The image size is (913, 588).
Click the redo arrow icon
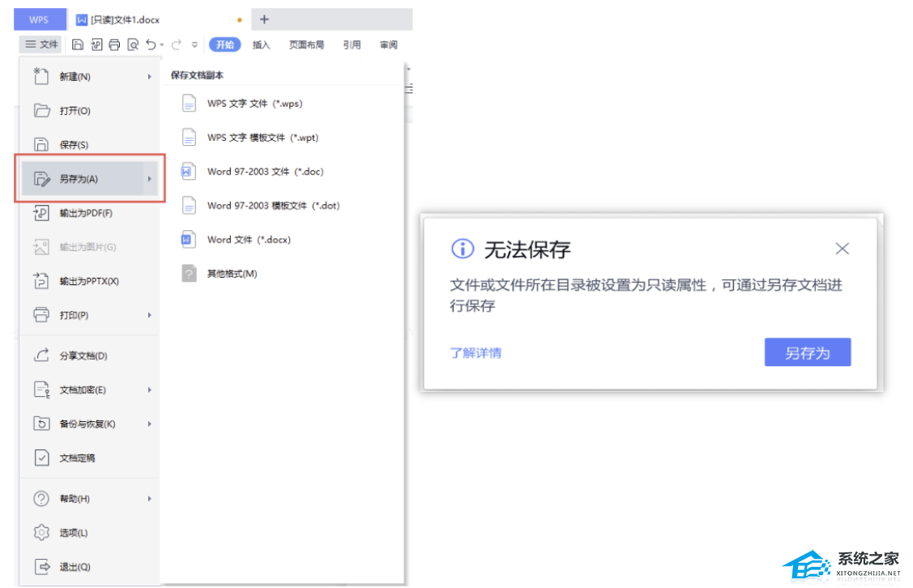point(177,45)
